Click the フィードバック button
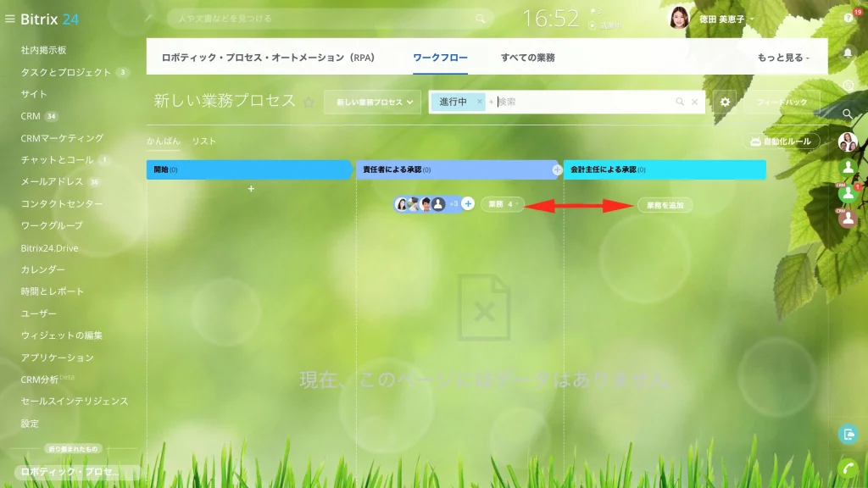 (782, 102)
